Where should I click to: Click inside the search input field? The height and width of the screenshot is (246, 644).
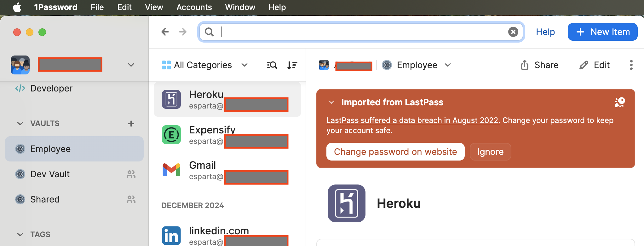tap(362, 32)
